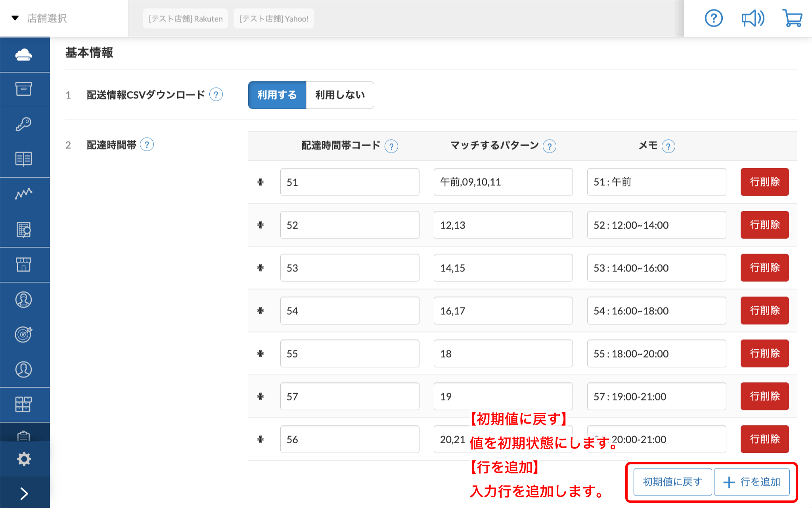Switch to [テスト店舗] Yahoo! tab
The height and width of the screenshot is (508, 812).
[274, 19]
